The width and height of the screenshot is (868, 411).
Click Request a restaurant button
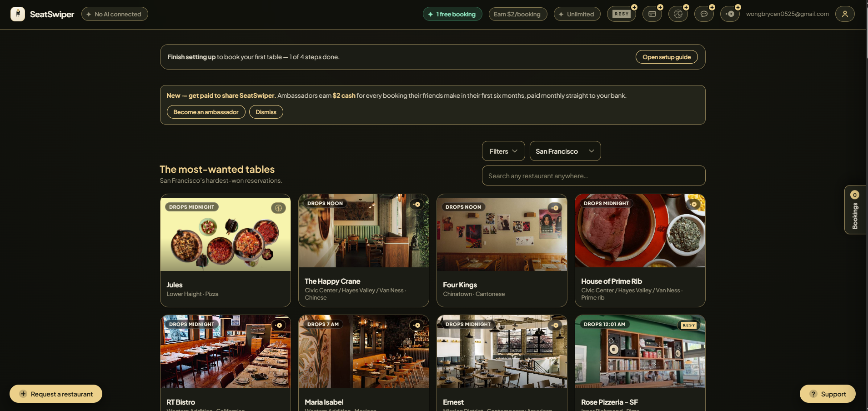56,394
